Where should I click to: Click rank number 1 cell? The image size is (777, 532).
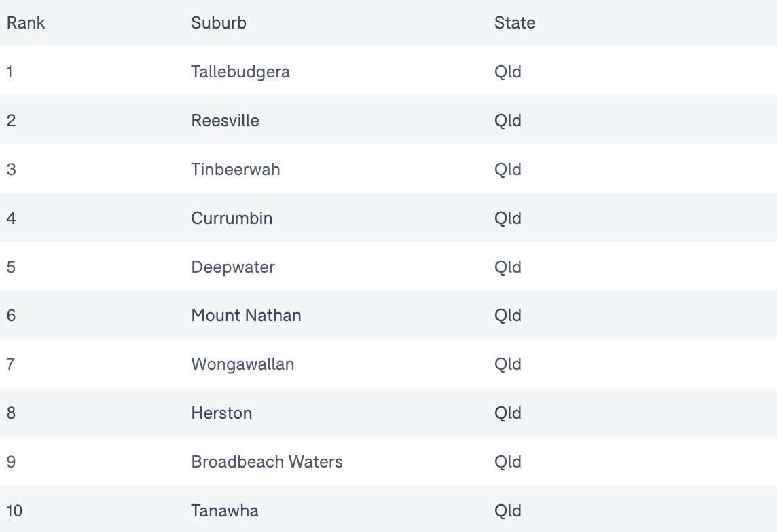pos(10,72)
